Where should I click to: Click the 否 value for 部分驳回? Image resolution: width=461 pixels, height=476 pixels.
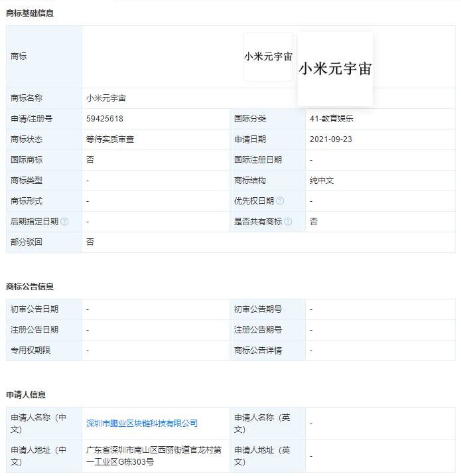coord(90,242)
